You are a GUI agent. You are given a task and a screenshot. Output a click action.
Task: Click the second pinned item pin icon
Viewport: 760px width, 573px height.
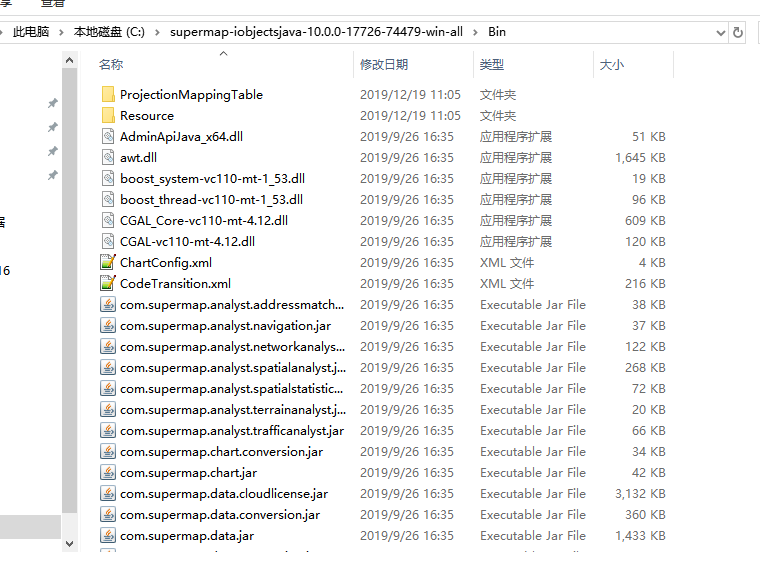[53, 127]
